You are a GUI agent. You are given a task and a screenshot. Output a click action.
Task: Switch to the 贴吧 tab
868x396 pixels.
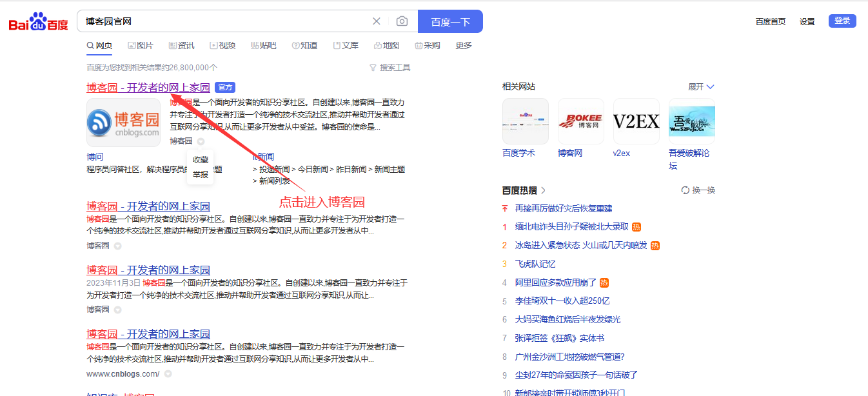coord(263,46)
